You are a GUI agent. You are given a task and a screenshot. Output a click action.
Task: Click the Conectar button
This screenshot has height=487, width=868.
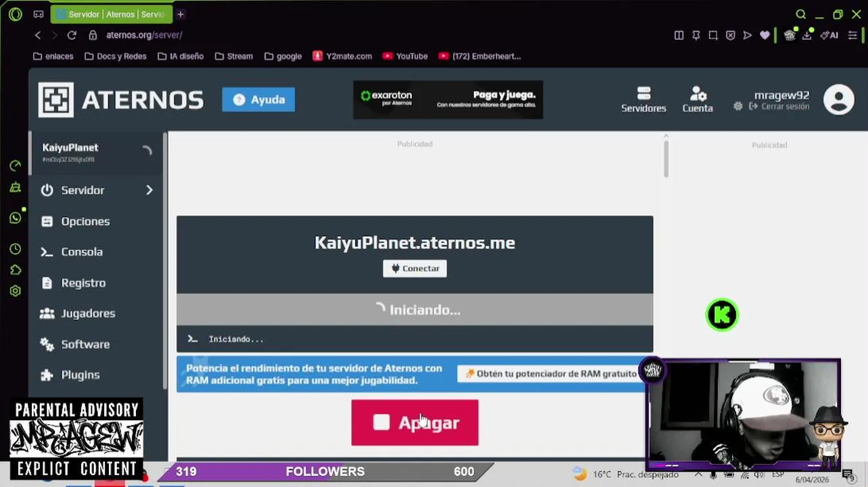click(415, 269)
